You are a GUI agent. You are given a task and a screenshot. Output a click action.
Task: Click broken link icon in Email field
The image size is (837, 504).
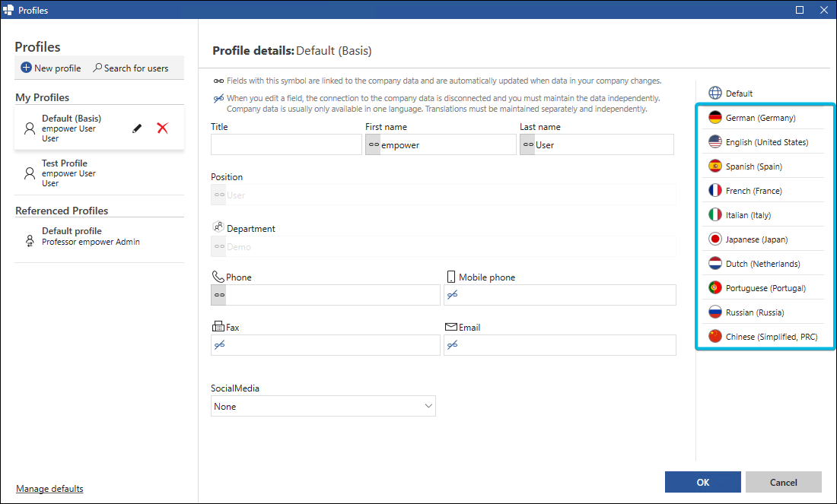(x=452, y=345)
